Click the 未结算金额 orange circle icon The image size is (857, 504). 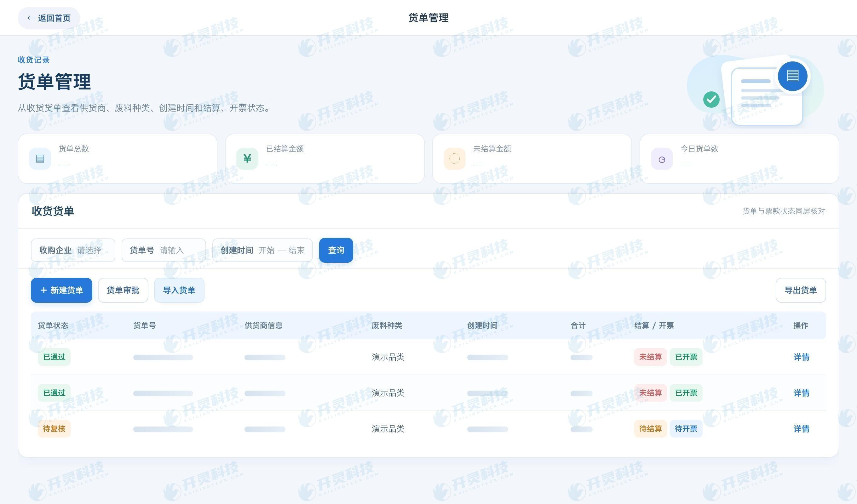tap(455, 158)
